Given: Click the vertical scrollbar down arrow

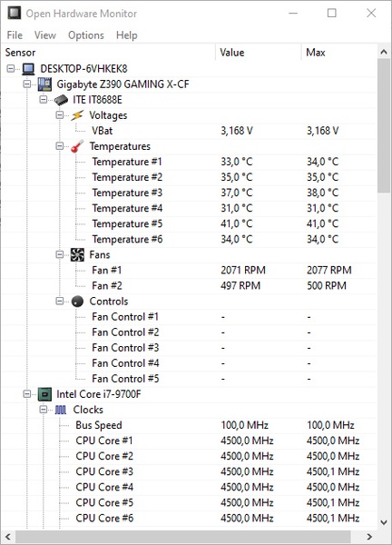Looking at the screenshot, I should (x=384, y=522).
